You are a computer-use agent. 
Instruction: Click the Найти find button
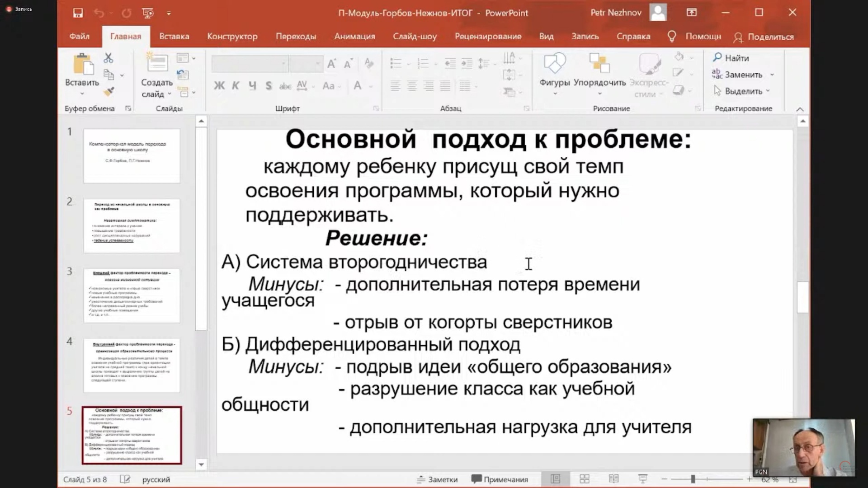731,58
